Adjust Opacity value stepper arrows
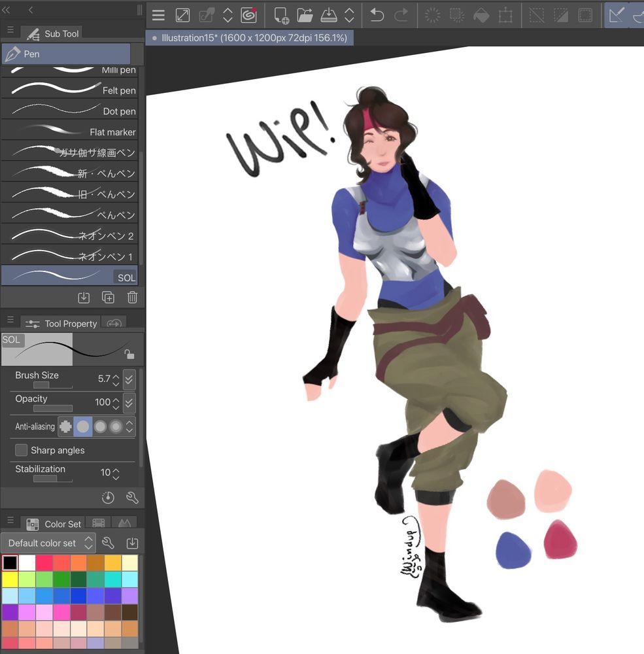 116,403
